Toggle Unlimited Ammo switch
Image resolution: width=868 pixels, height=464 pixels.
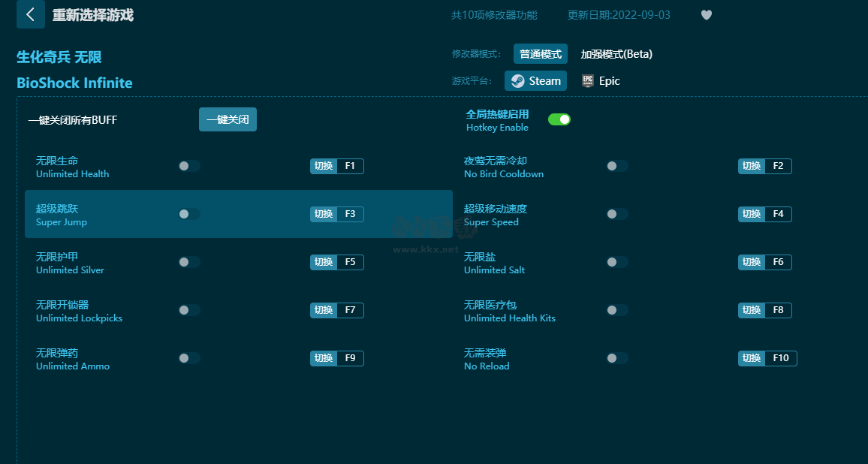pyautogui.click(x=188, y=358)
